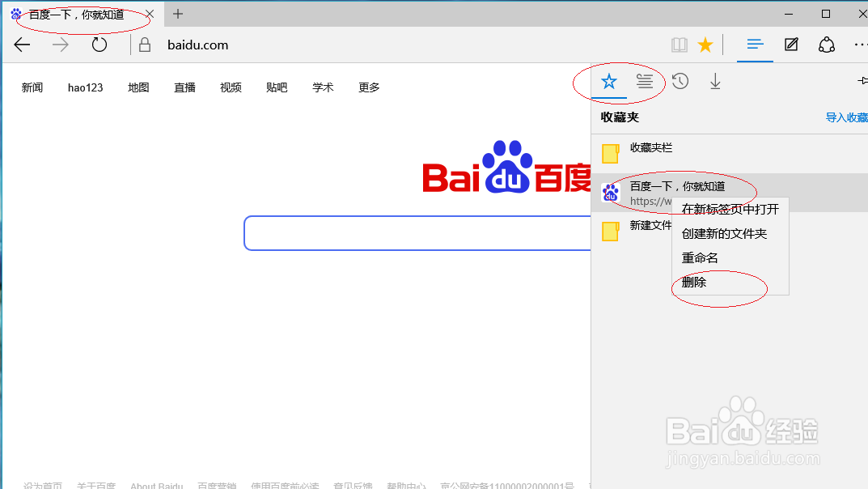
Task: Refresh the Baidu page
Action: coord(99,45)
